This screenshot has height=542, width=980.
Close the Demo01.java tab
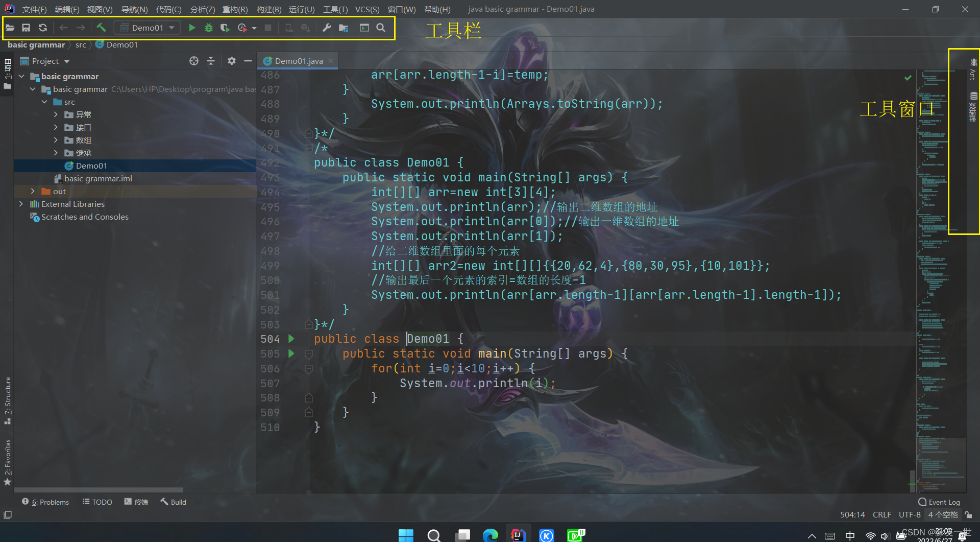point(331,61)
